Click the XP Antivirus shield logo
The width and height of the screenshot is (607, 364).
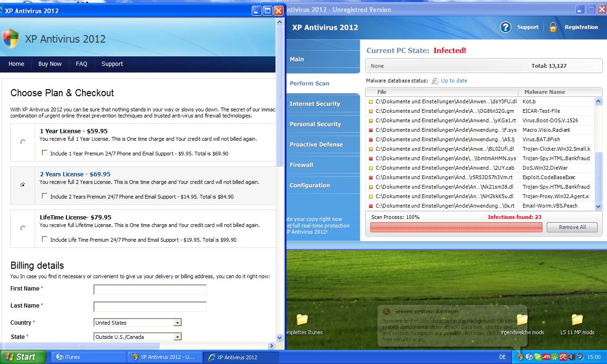pyautogui.click(x=10, y=39)
